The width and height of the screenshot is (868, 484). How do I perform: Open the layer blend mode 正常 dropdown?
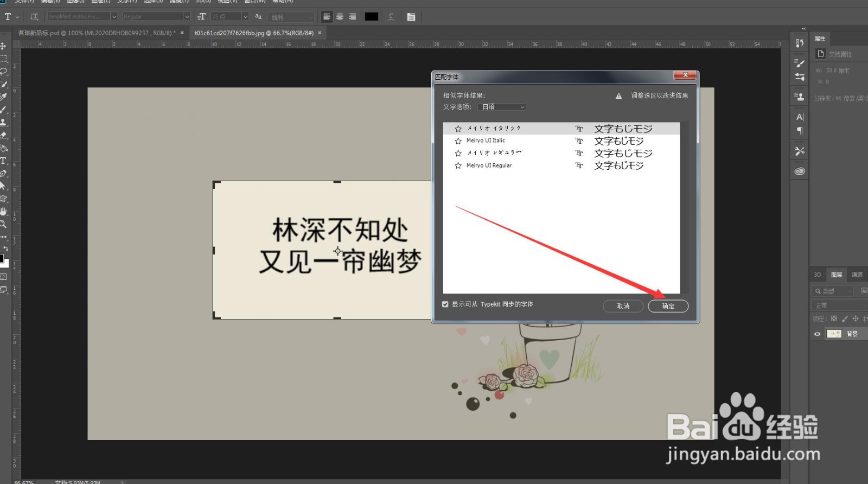(x=839, y=305)
